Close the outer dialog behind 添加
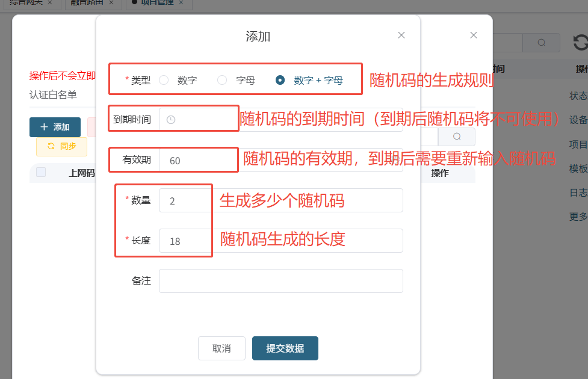The image size is (588, 379). (474, 35)
